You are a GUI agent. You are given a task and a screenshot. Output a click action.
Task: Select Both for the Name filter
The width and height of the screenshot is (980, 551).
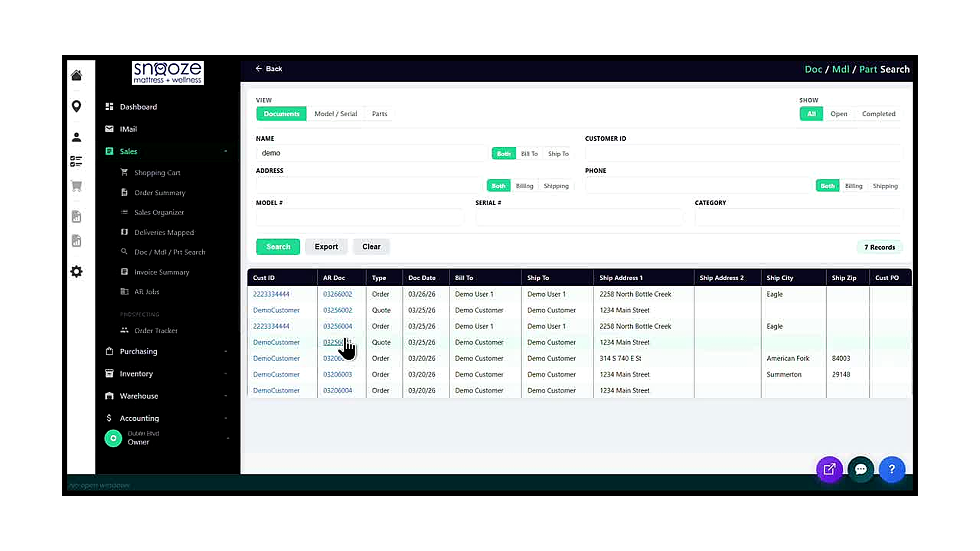(503, 154)
